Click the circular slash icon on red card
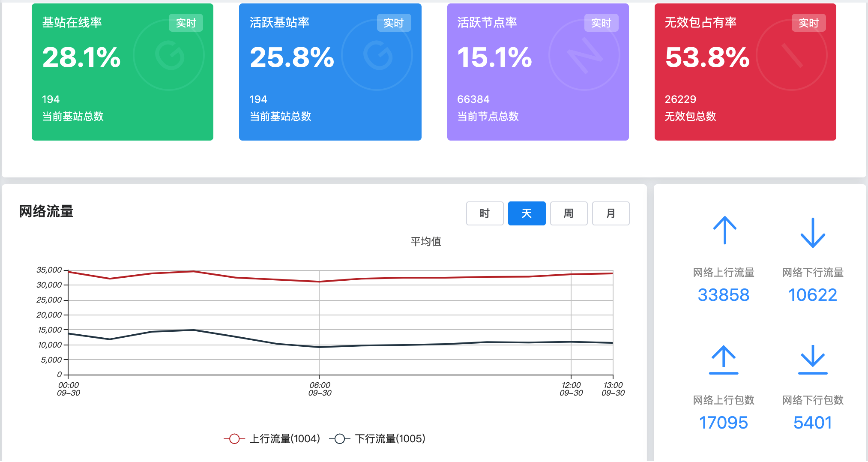Image resolution: width=868 pixels, height=462 pixels. pyautogui.click(x=792, y=55)
